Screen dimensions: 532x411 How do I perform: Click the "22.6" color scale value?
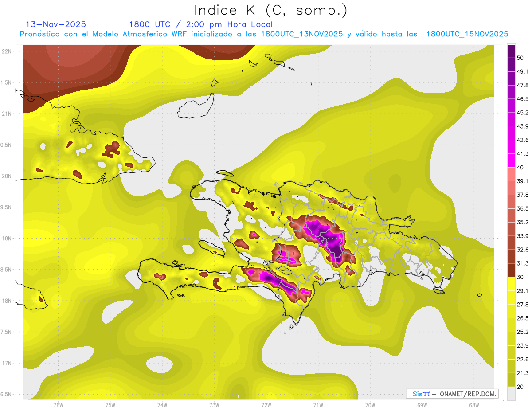[523, 360]
